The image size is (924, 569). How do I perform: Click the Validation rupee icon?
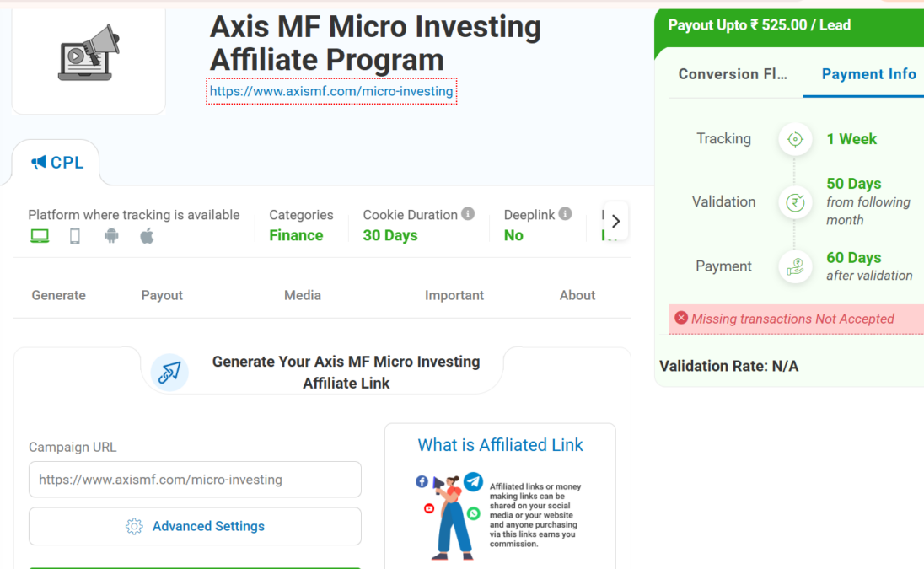click(x=794, y=202)
